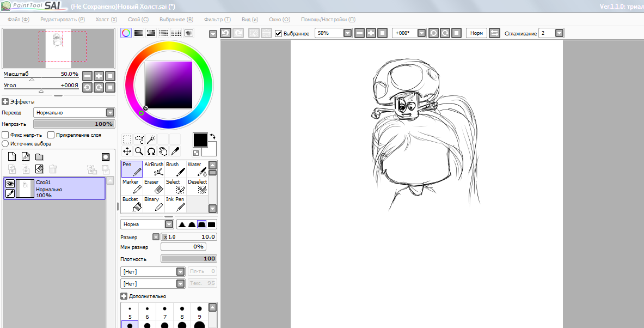Choose the Deselect brush tool
This screenshot has height=328, width=644.
tap(197, 186)
